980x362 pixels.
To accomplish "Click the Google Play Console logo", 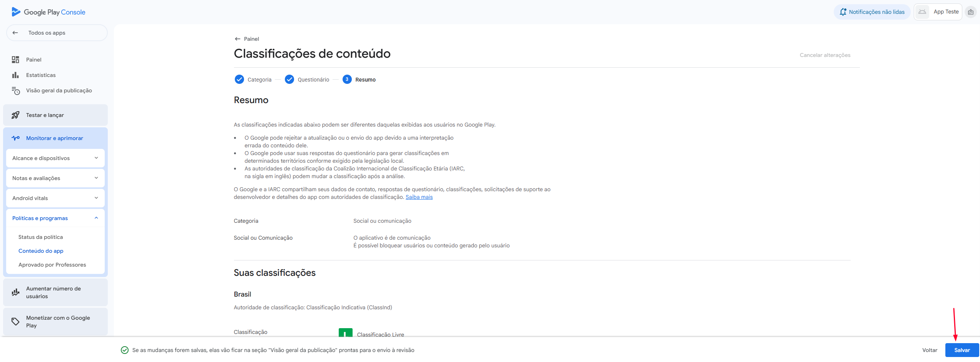I will point(48,12).
